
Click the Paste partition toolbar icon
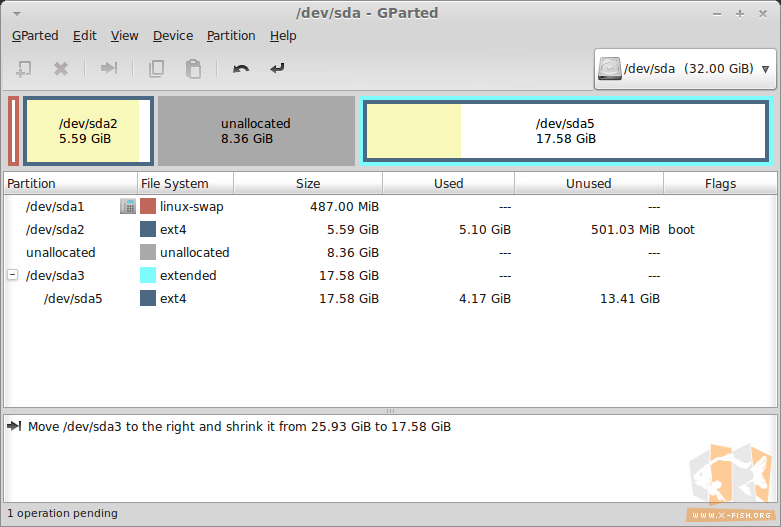[193, 69]
